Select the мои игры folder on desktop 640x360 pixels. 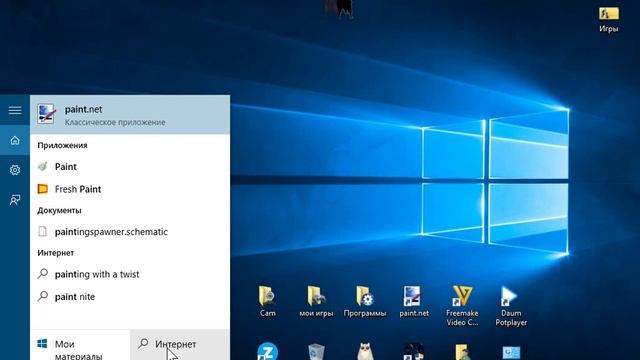coord(316,301)
